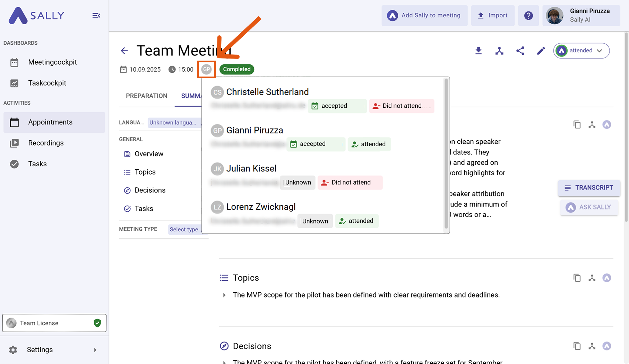Click the TRANSCRIPT button

click(589, 188)
